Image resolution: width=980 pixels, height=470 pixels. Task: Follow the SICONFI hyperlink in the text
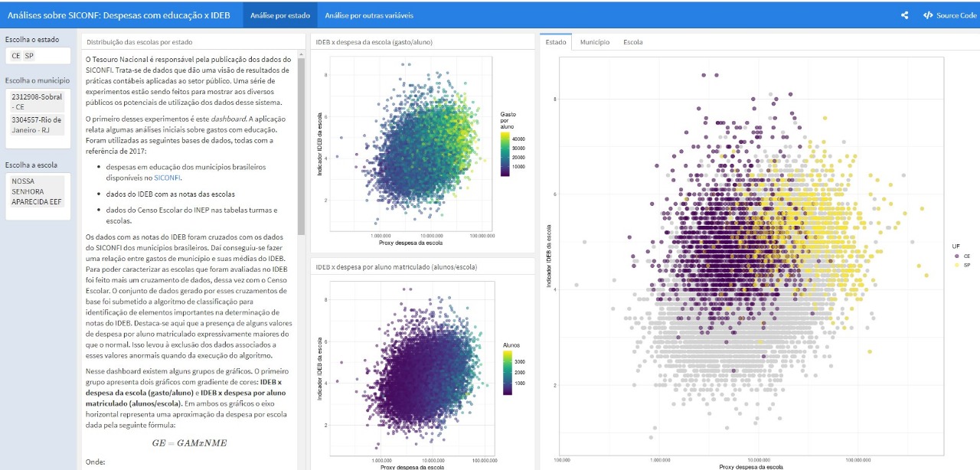167,177
